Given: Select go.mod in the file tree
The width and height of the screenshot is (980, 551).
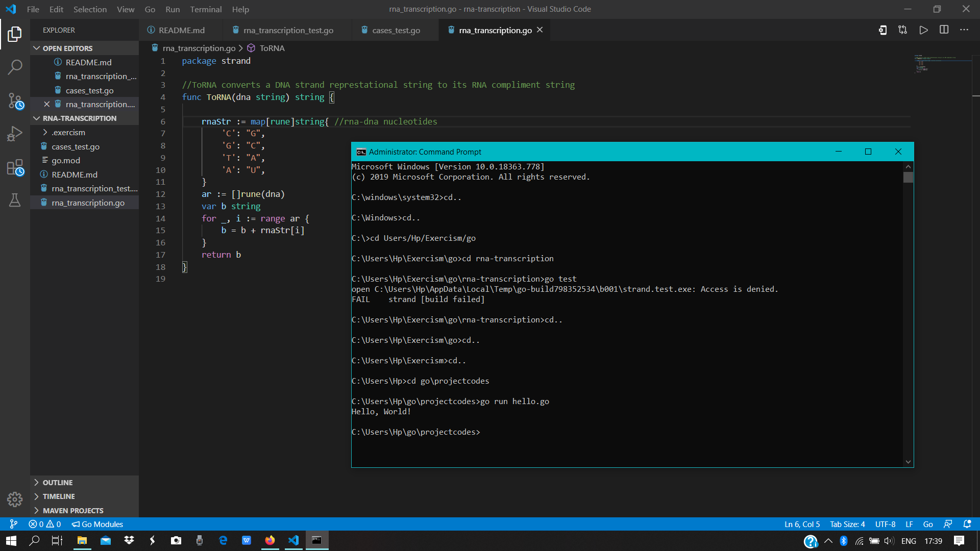Looking at the screenshot, I should coord(66,160).
